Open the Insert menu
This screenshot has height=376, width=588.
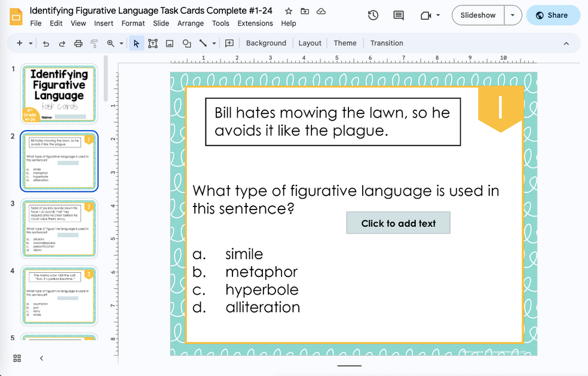click(x=103, y=23)
